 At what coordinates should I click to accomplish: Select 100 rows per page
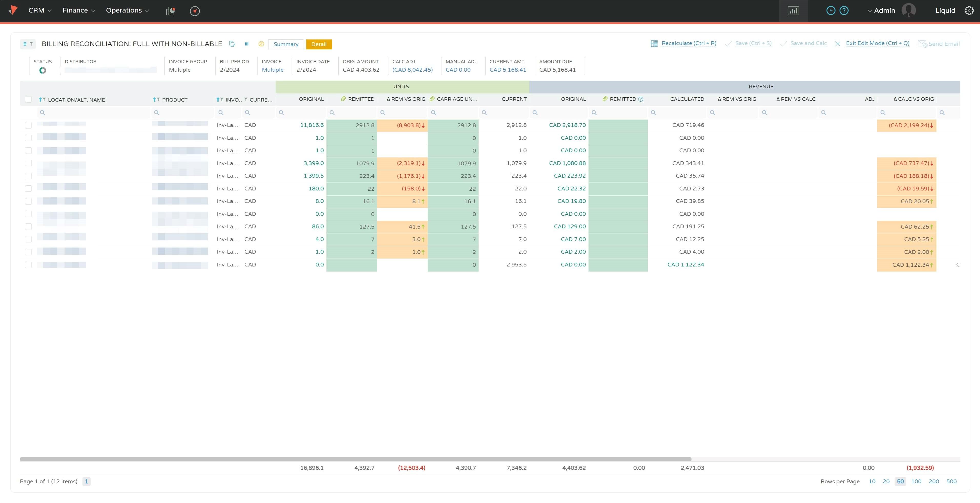tap(916, 481)
